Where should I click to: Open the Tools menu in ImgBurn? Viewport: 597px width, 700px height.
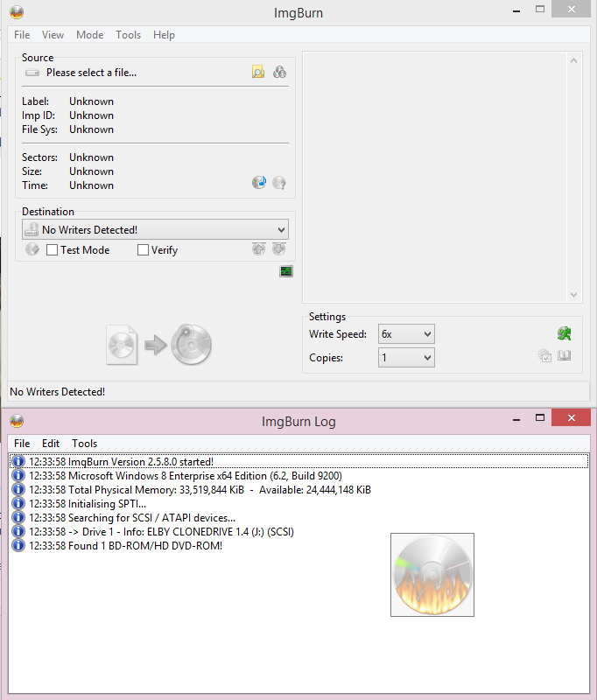[x=128, y=35]
